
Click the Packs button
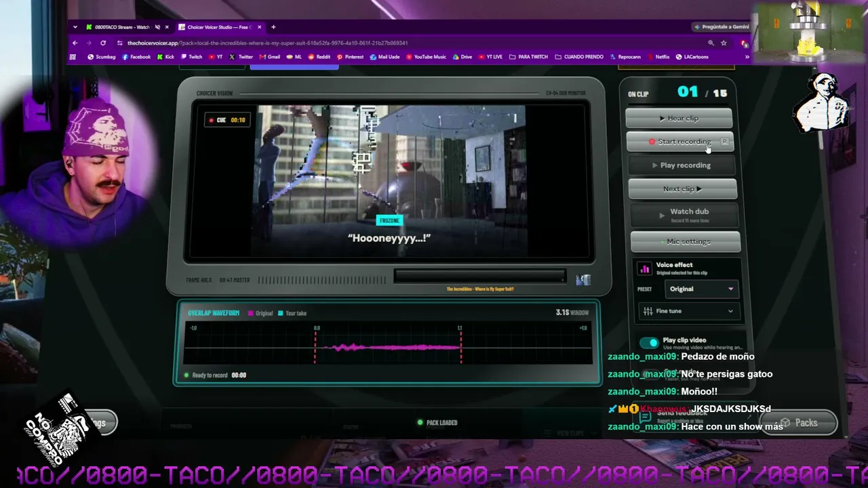(x=799, y=423)
